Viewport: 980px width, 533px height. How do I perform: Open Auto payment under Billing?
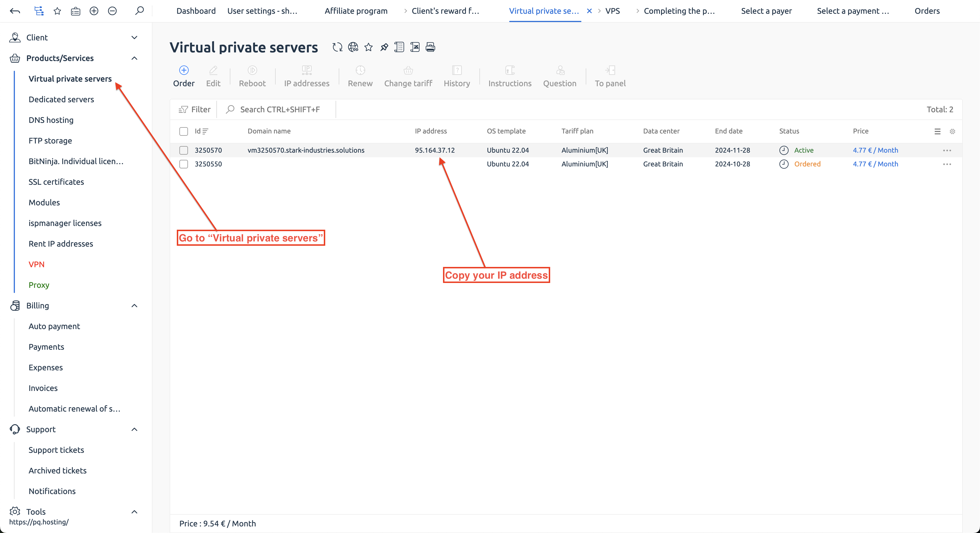point(54,326)
